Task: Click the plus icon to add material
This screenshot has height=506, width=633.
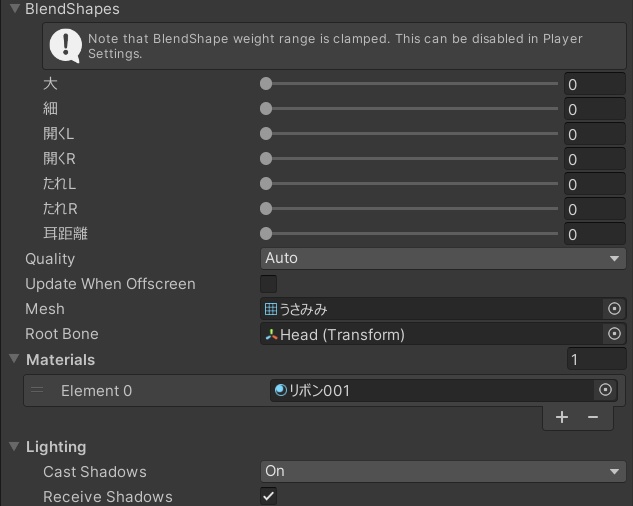Action: point(562,417)
